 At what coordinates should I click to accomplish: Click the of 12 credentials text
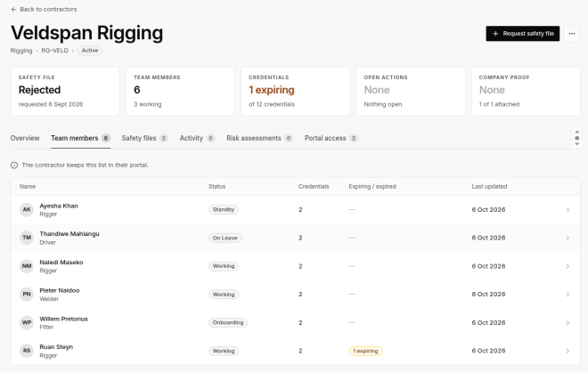tap(272, 104)
